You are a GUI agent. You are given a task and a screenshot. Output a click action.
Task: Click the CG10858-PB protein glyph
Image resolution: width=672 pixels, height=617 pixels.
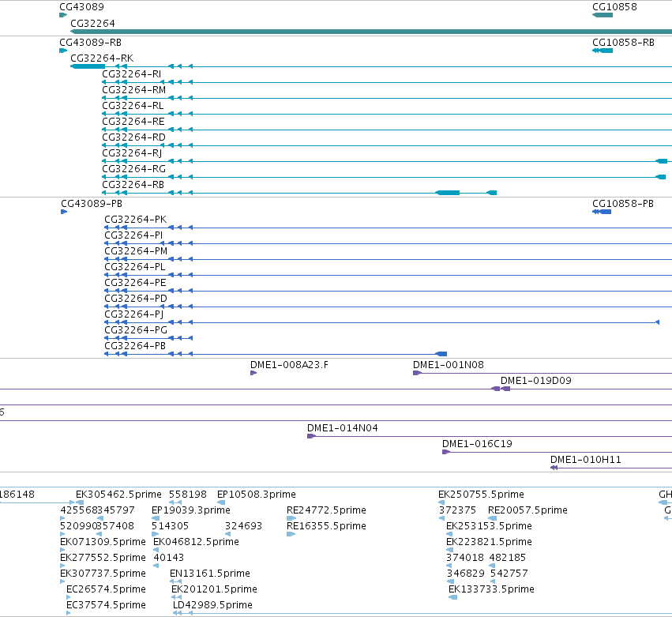pyautogui.click(x=602, y=212)
